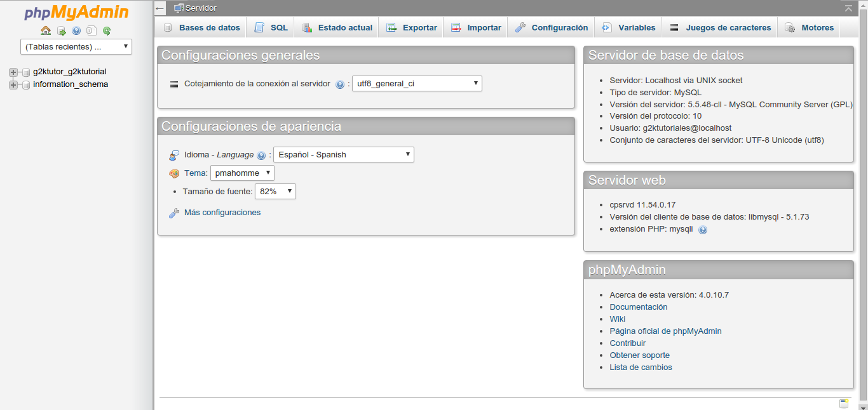Screen dimensions: 868x410
Task: Open the Español - Spanish language dropdown
Action: (344, 154)
